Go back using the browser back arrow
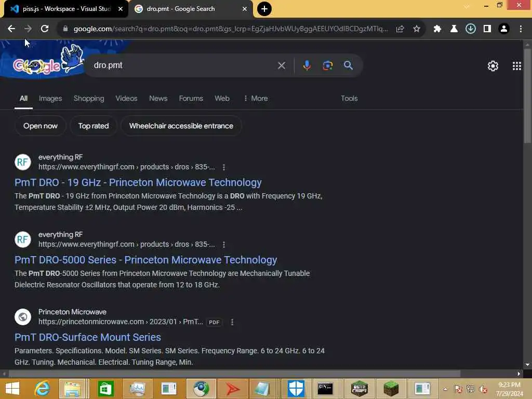 tap(11, 29)
